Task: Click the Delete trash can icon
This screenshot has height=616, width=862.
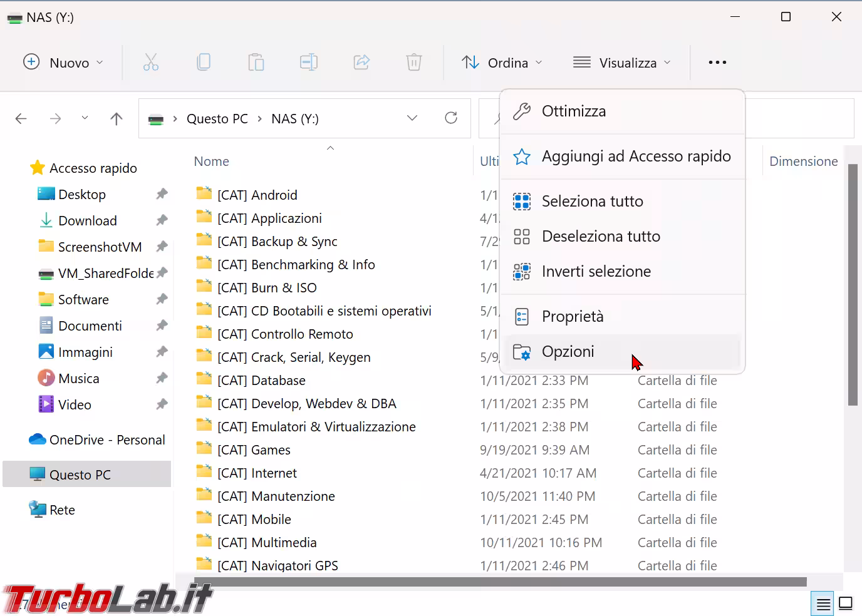Action: (x=414, y=63)
